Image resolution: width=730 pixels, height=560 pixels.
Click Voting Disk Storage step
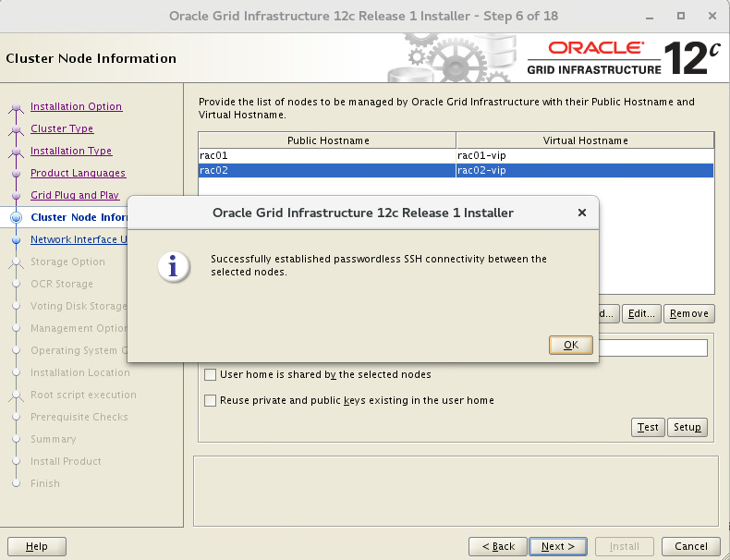pyautogui.click(x=79, y=306)
